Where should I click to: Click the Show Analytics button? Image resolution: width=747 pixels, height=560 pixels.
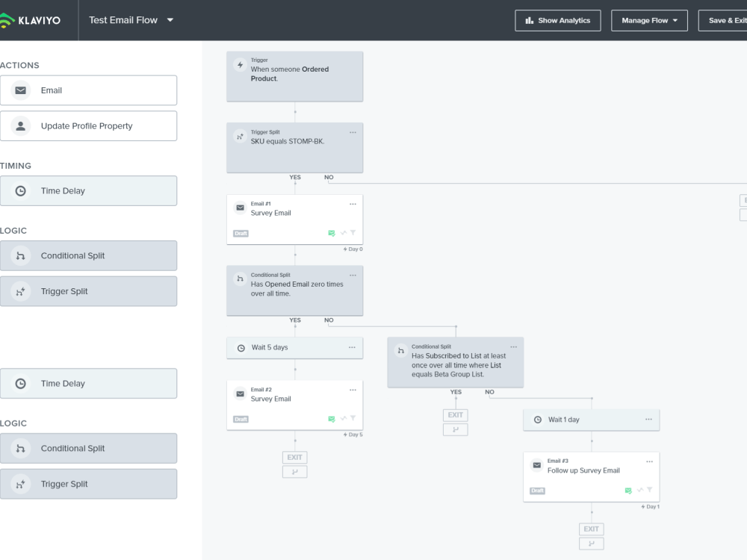tap(558, 20)
